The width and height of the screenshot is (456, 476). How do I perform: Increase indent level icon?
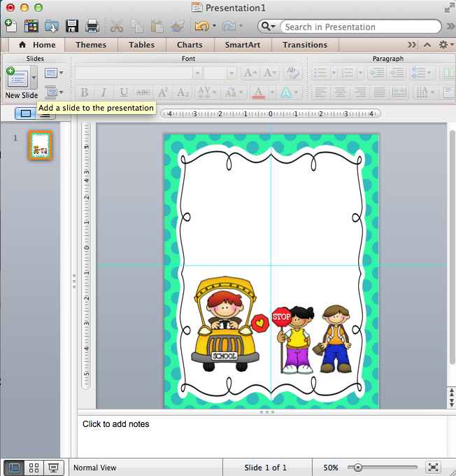tap(397, 73)
